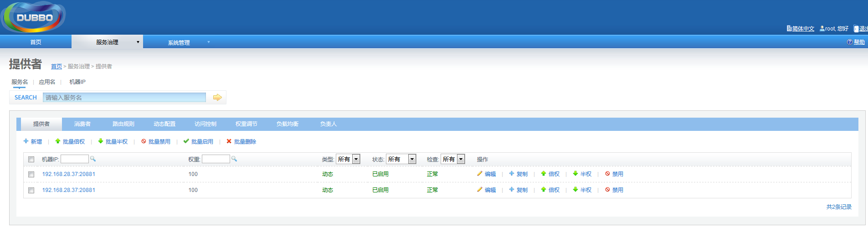Switch to the 访问控制 tab
Viewport: 868px width, 228px height.
click(205, 124)
